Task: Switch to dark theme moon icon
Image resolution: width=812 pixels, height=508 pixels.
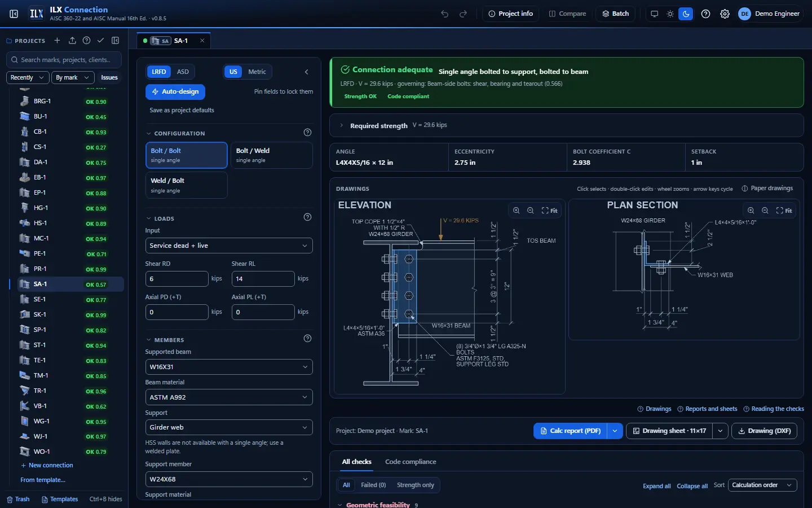Action: pos(686,14)
